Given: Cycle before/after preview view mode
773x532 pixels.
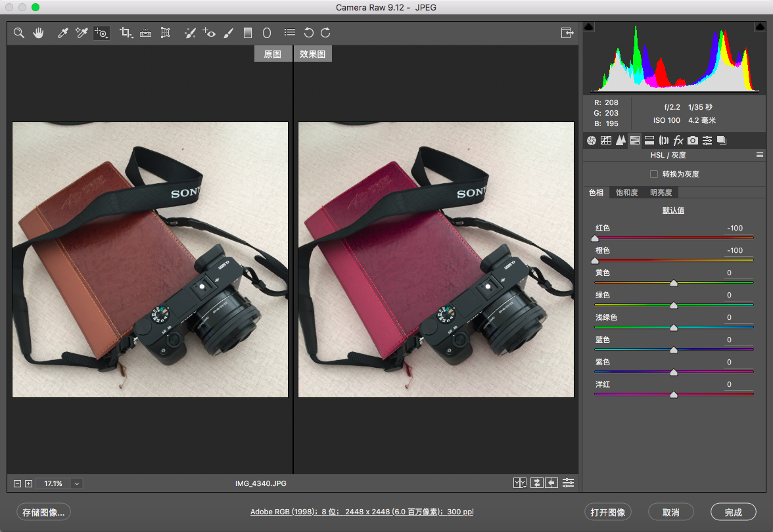Looking at the screenshot, I should pos(519,483).
